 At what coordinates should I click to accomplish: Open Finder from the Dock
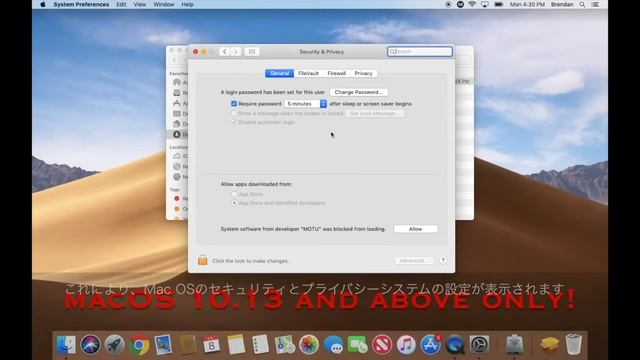point(66,345)
